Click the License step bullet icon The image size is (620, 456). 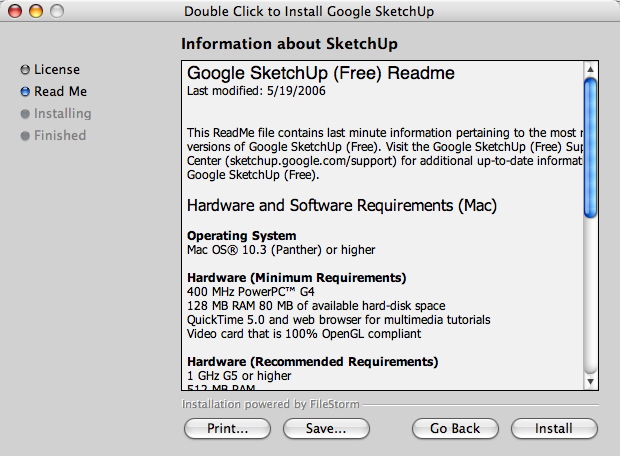25,70
